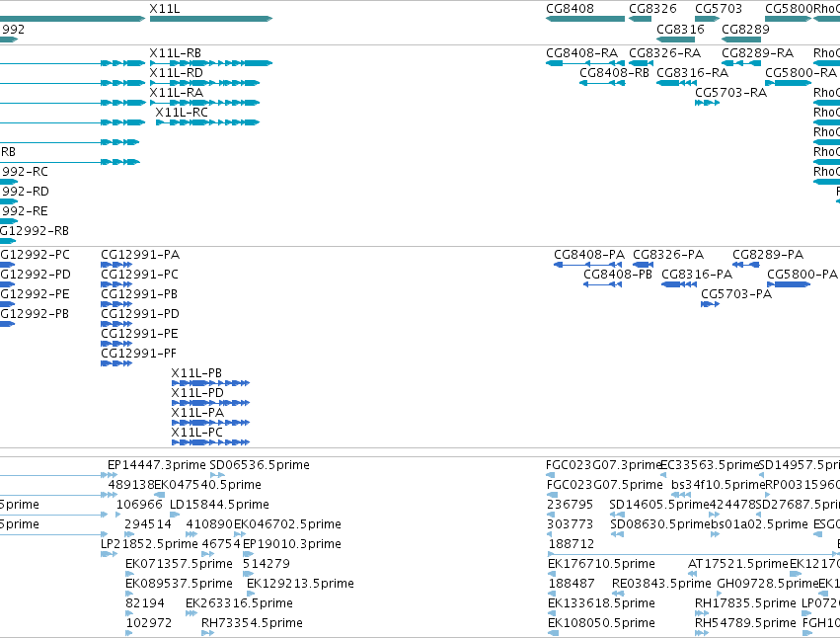Open the X11L-RD transcript

pyautogui.click(x=204, y=83)
